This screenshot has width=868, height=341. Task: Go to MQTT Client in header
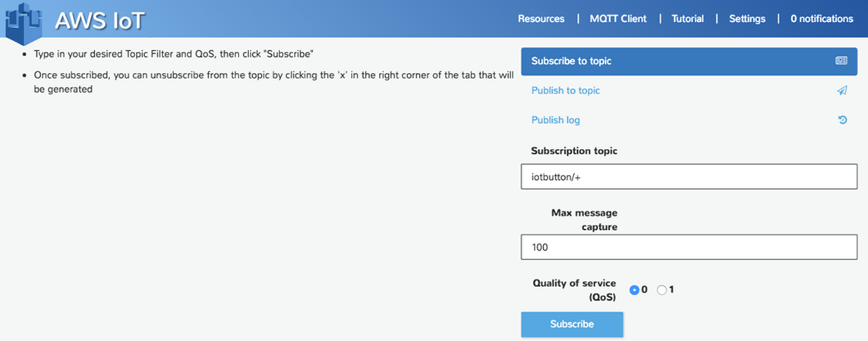tap(618, 19)
